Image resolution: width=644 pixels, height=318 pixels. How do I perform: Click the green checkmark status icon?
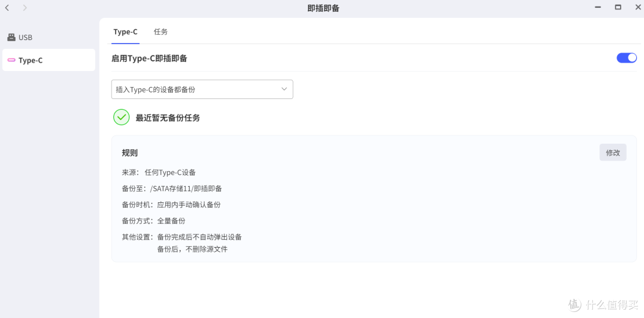122,117
